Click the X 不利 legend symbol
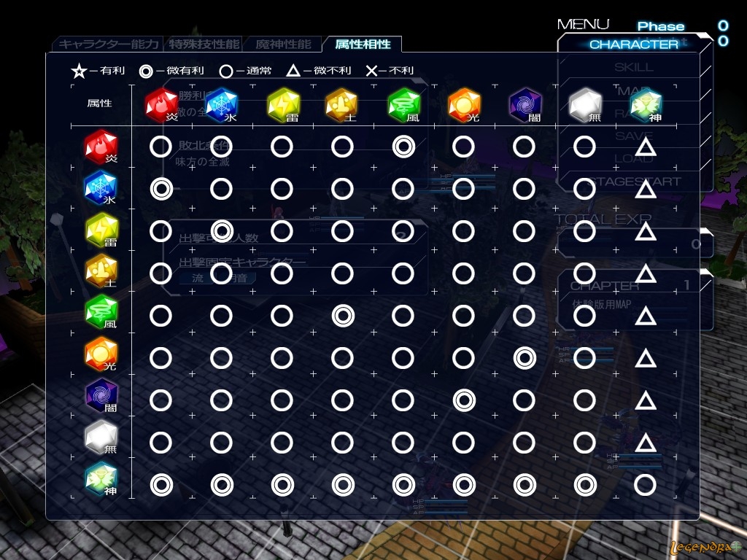This screenshot has width=747, height=560. point(371,71)
